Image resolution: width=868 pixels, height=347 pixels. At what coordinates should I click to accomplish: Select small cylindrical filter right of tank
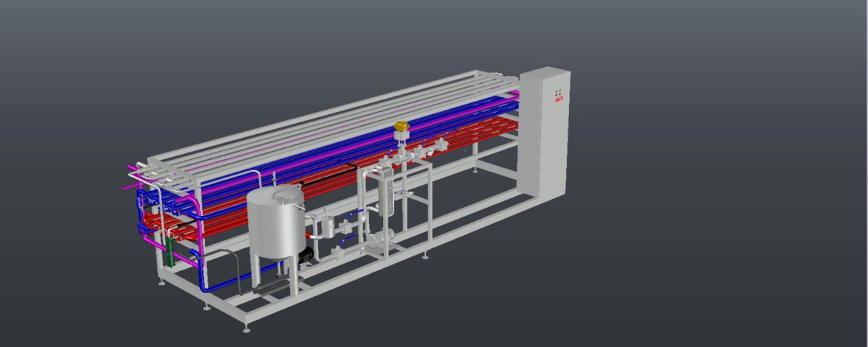point(325,225)
